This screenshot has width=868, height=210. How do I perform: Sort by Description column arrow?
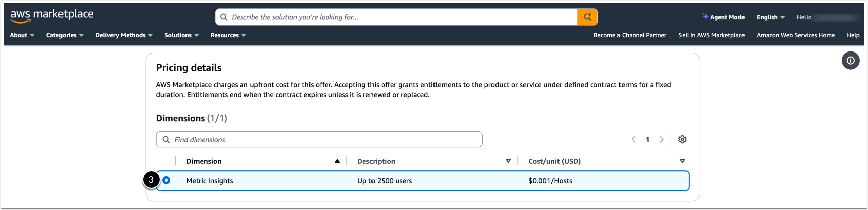[x=508, y=161]
